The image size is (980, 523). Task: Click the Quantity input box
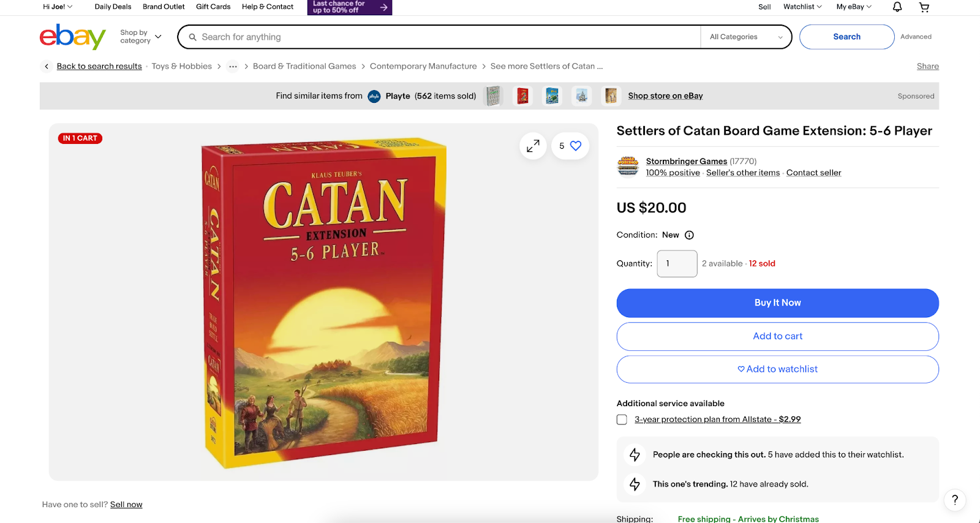(677, 264)
